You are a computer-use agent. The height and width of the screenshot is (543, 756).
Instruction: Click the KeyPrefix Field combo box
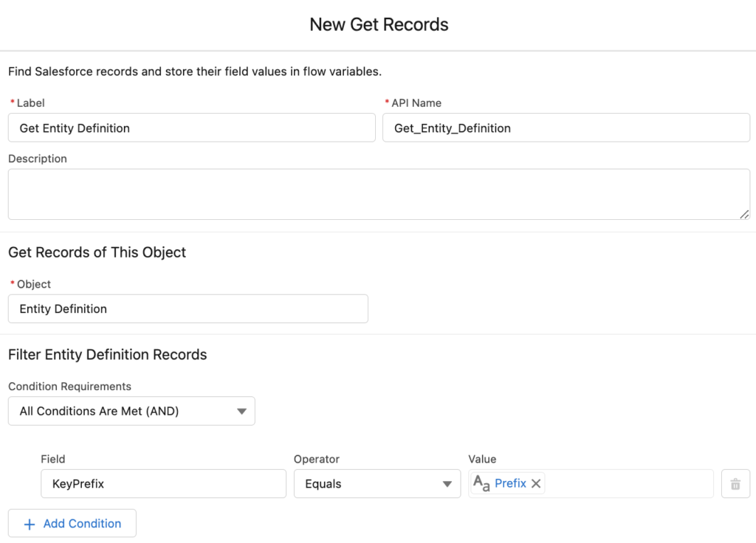click(163, 484)
